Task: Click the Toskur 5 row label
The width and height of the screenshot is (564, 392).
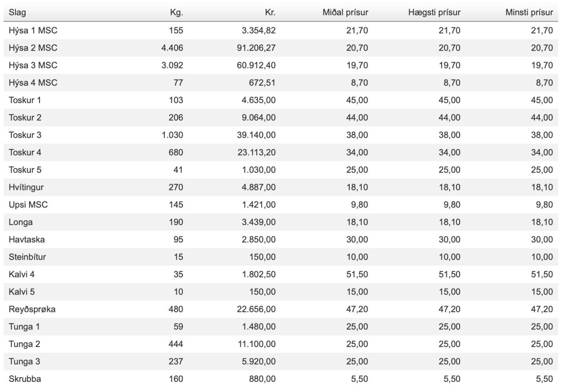Action: pos(25,170)
